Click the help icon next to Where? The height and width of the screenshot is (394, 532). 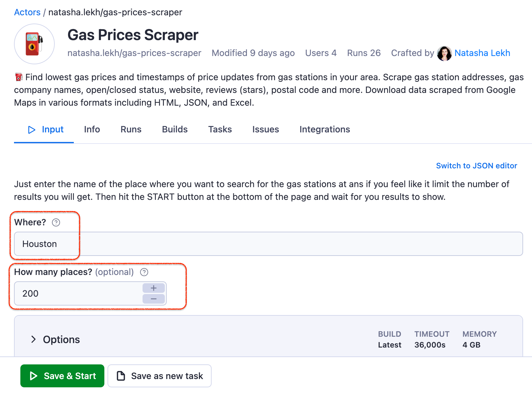coord(56,222)
